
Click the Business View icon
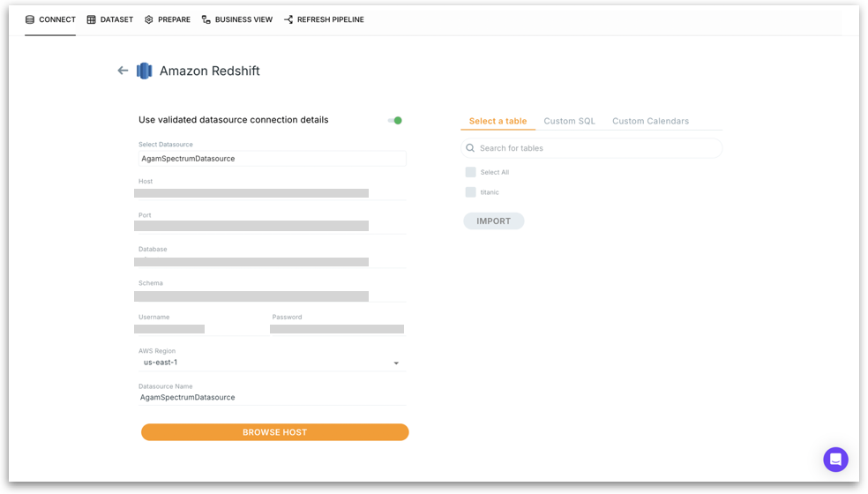pos(206,19)
